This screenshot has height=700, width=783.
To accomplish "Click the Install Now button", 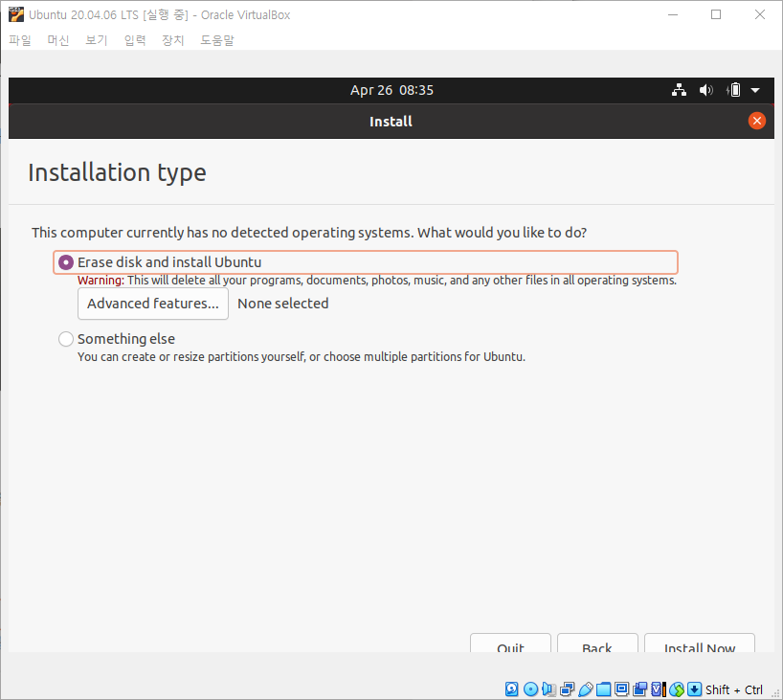I will click(700, 644).
